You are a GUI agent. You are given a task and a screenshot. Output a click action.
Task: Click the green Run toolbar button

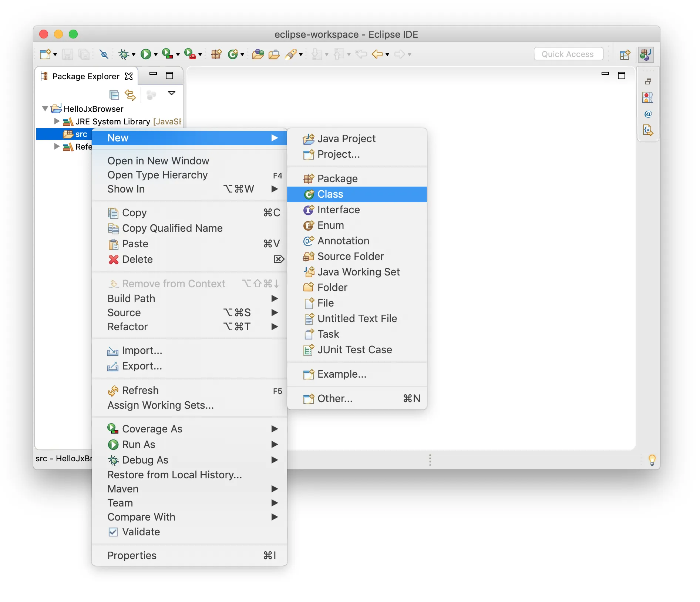coord(146,54)
